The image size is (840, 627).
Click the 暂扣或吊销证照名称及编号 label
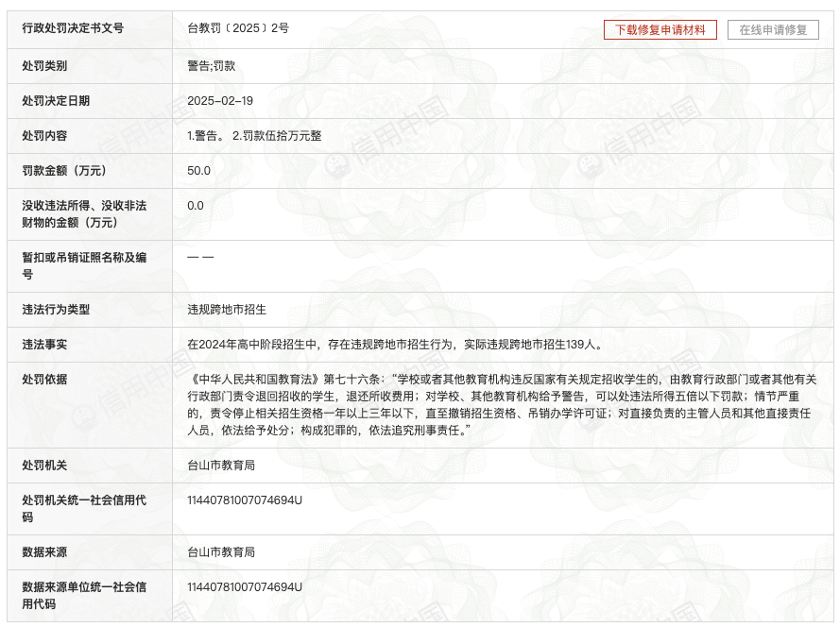(84, 266)
